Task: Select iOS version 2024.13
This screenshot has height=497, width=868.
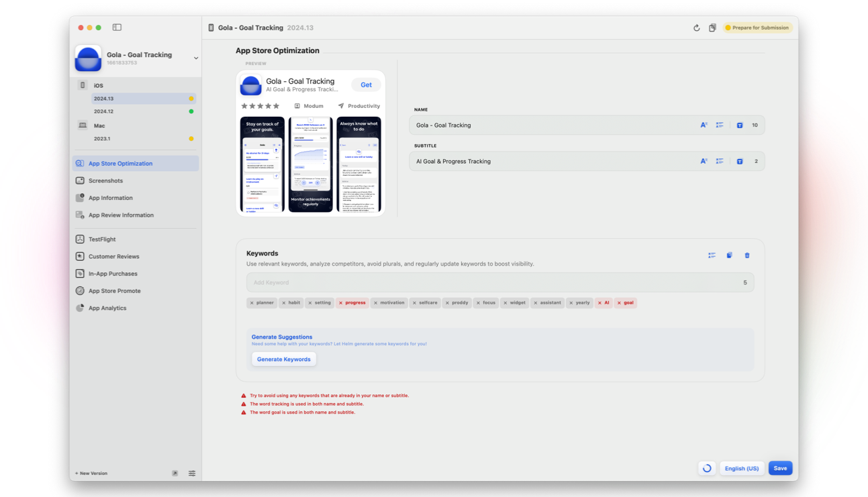Action: tap(143, 99)
